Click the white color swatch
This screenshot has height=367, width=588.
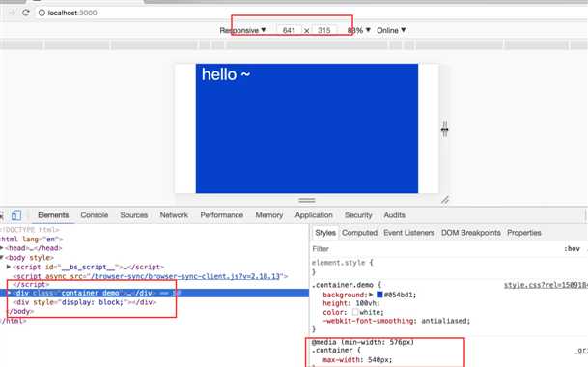[x=354, y=312]
